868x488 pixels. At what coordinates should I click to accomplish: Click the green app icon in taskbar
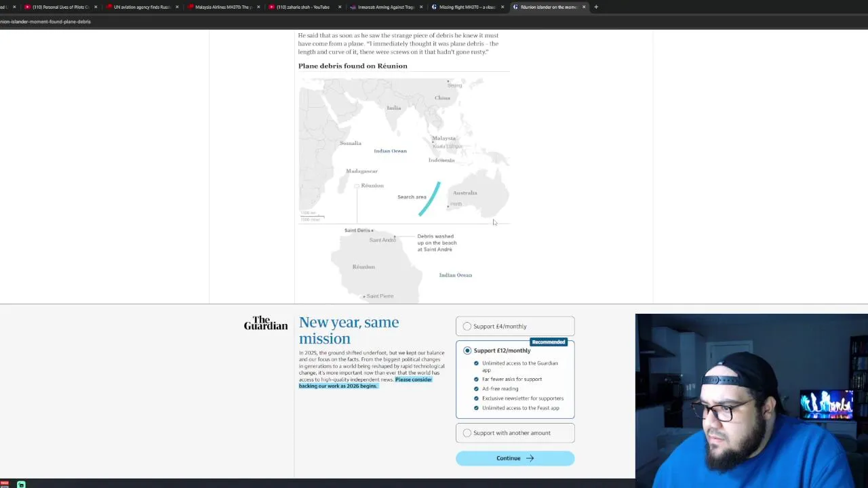[x=21, y=484]
